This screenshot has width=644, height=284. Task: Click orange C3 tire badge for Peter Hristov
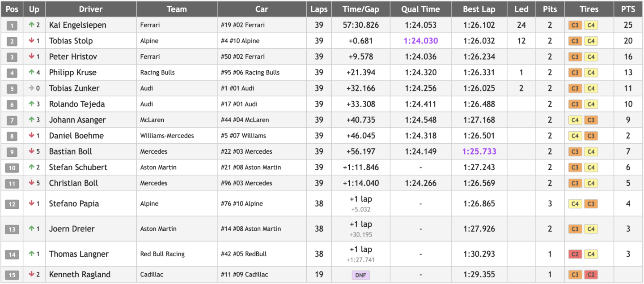click(575, 57)
